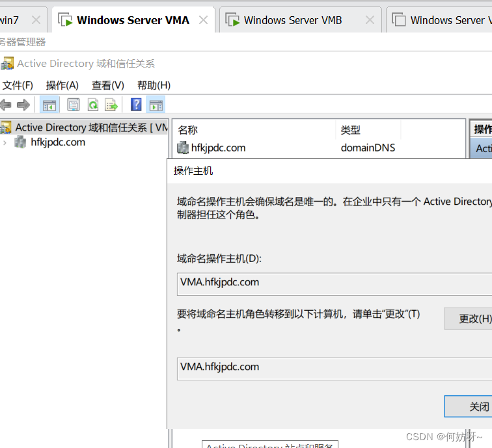Click the green Refresh toolbar icon
The width and height of the screenshot is (492, 448).
coord(93,105)
